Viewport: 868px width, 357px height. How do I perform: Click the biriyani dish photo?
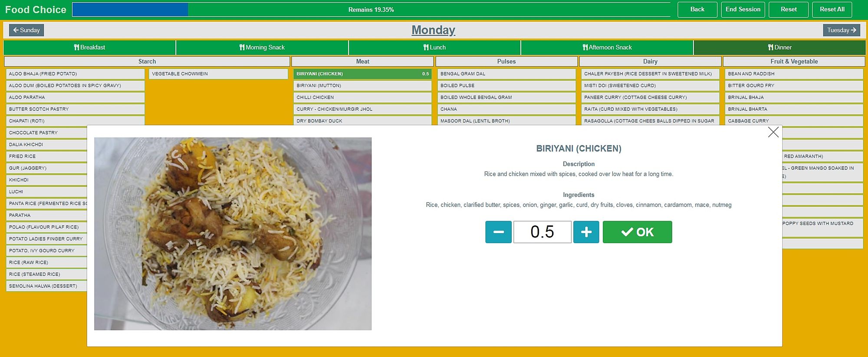233,234
